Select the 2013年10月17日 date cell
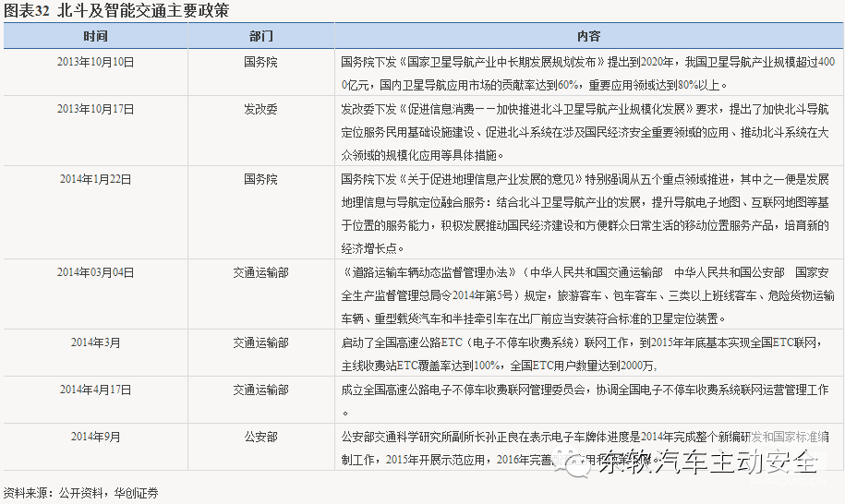This screenshot has width=845, height=504. 95,109
